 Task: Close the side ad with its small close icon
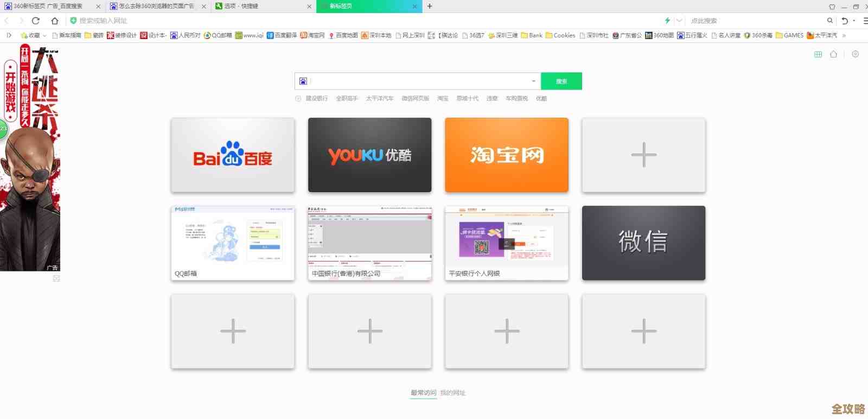(x=56, y=278)
